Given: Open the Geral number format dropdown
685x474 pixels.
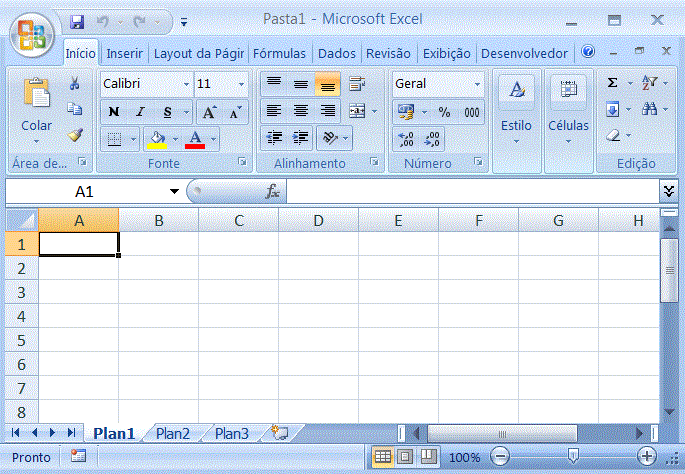Looking at the screenshot, I should [477, 84].
